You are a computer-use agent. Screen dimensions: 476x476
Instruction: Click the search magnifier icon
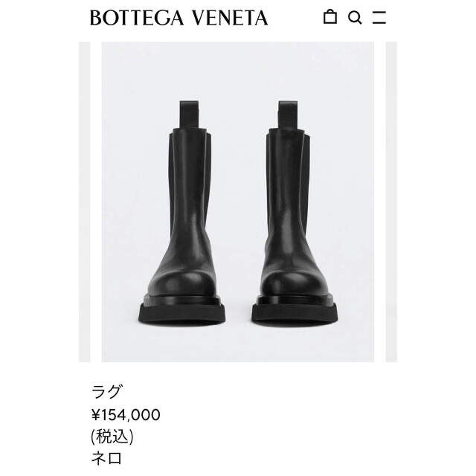(x=355, y=17)
